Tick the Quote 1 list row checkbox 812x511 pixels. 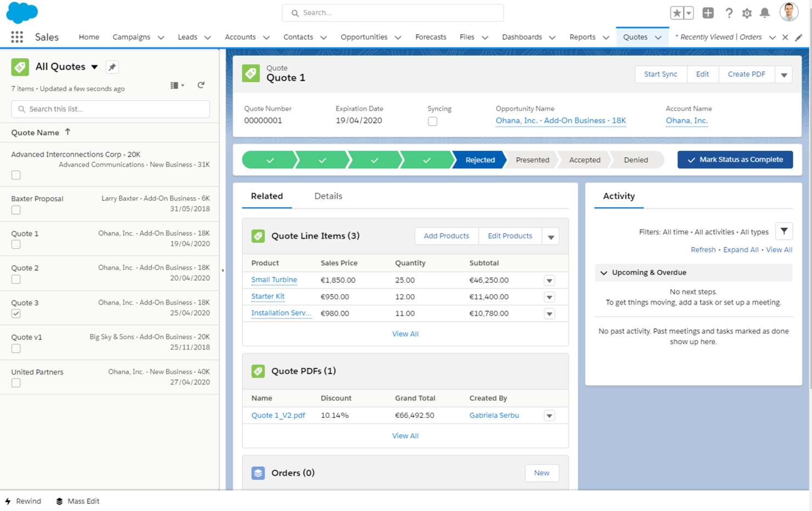coord(16,245)
